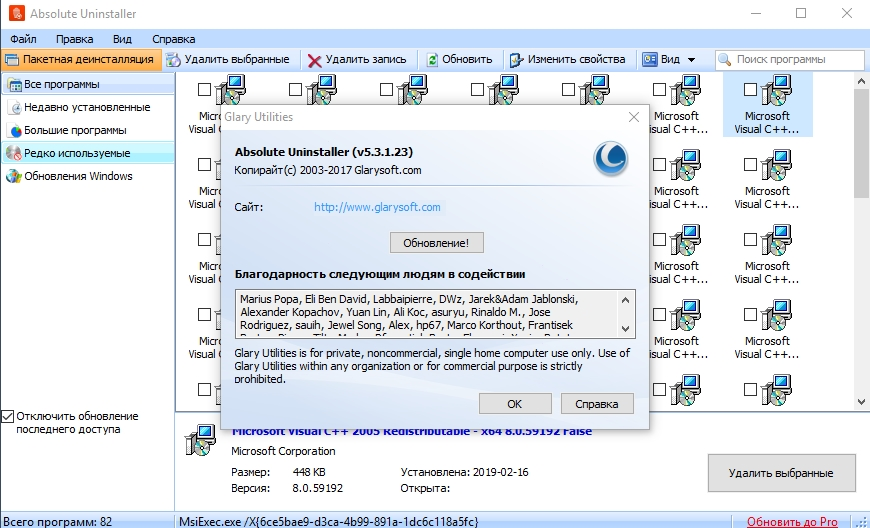Maximize the Absolute Uninstaller window
870x528 pixels.
coord(801,13)
